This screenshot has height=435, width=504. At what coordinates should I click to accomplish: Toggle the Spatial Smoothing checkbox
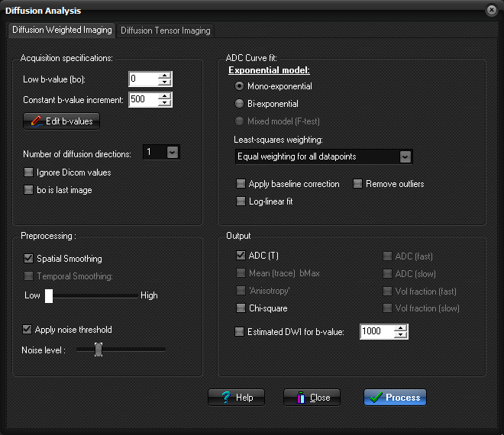pos(29,259)
